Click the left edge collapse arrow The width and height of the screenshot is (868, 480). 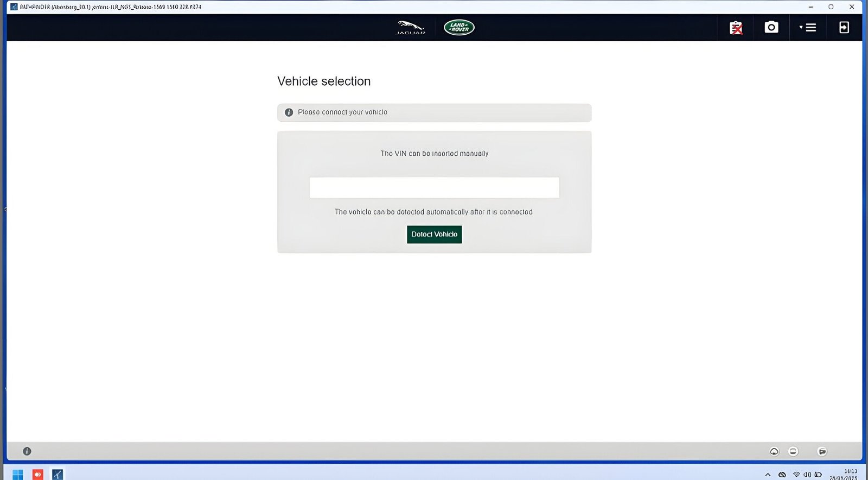(x=5, y=209)
